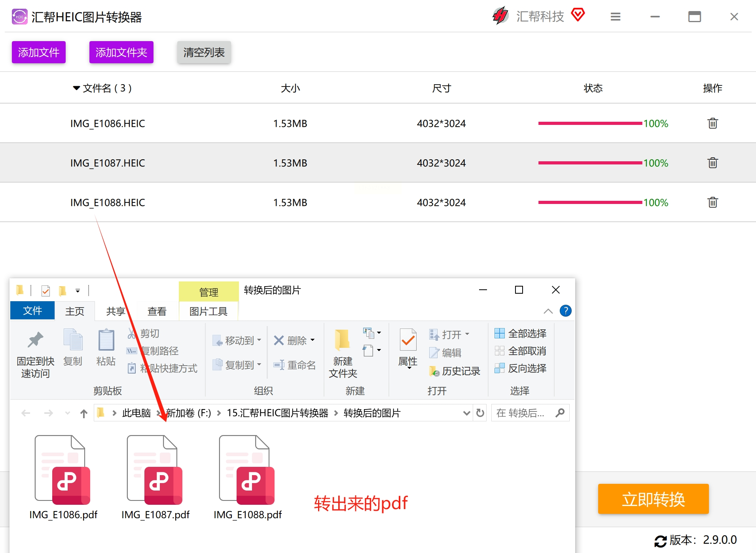The height and width of the screenshot is (553, 756).
Task: Click Select None in the ribbon
Action: point(521,351)
